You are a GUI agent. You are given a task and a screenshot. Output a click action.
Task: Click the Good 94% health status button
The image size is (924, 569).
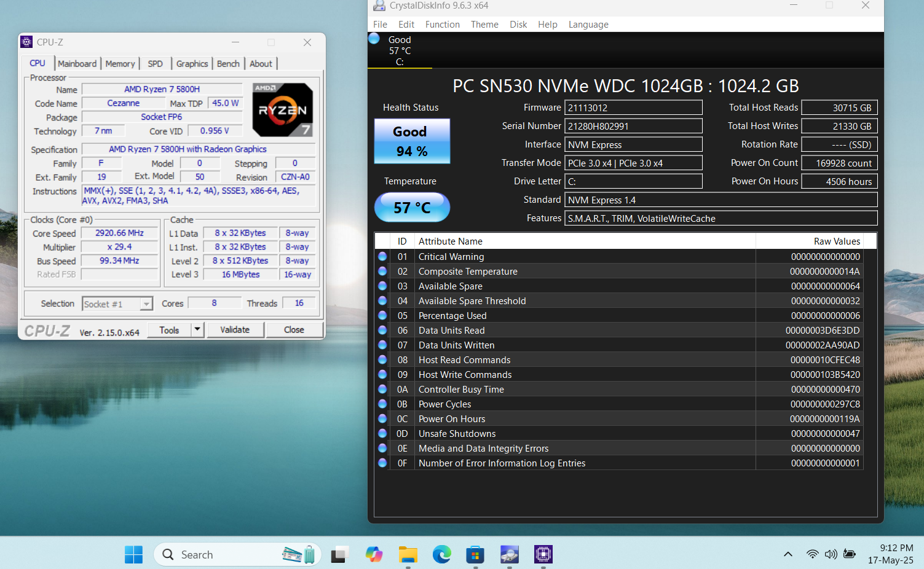(412, 141)
